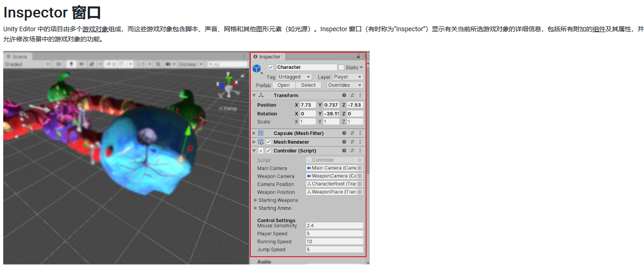This screenshot has width=644, height=270.
Task: Open Capsule Mesh Filter preset icon
Action: click(352, 133)
